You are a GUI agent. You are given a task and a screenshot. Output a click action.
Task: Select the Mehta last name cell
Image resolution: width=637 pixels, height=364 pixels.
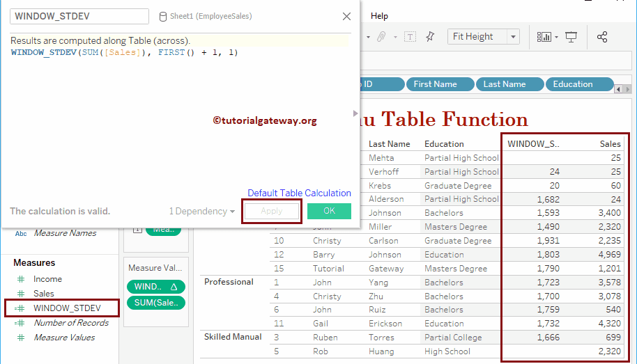(381, 158)
